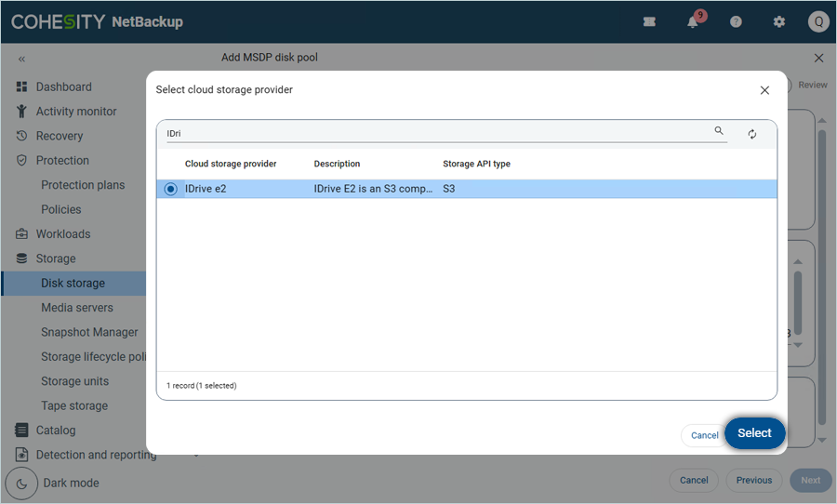The width and height of the screenshot is (837, 504).
Task: Click Cancel in the provider dialog
Action: 704,435
